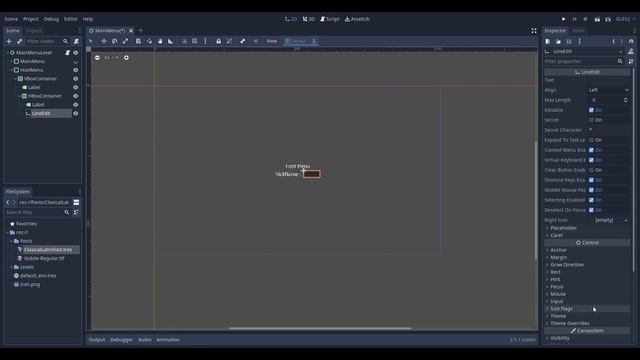The width and height of the screenshot is (640, 360).
Task: Open the Debug menu
Action: pyautogui.click(x=51, y=19)
